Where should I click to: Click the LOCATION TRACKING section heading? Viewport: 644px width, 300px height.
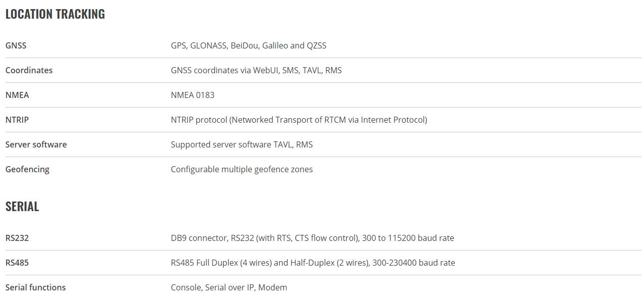pos(55,14)
